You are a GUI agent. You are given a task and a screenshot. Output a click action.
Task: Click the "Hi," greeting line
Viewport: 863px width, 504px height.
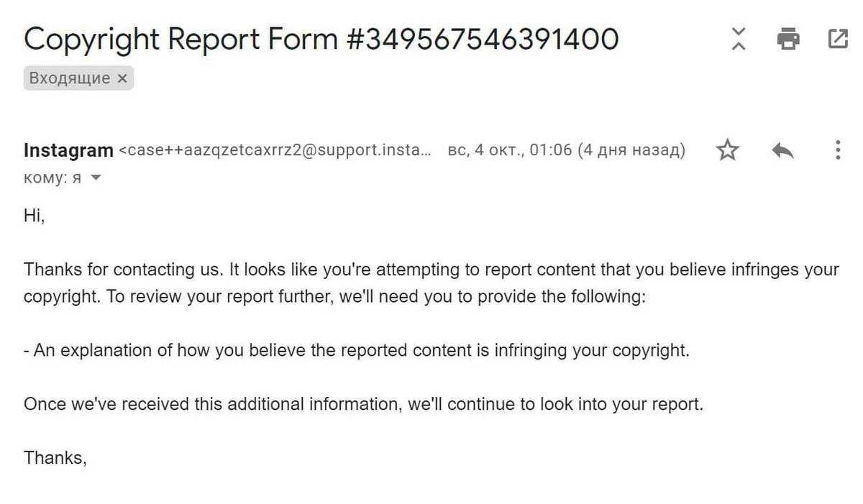[x=35, y=216]
